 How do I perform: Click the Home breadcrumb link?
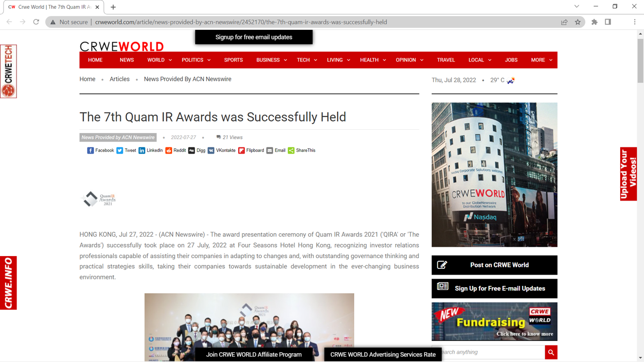point(87,79)
